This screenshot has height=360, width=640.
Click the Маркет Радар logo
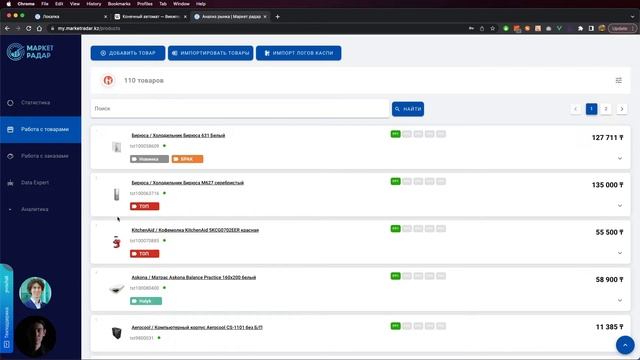tap(30, 52)
